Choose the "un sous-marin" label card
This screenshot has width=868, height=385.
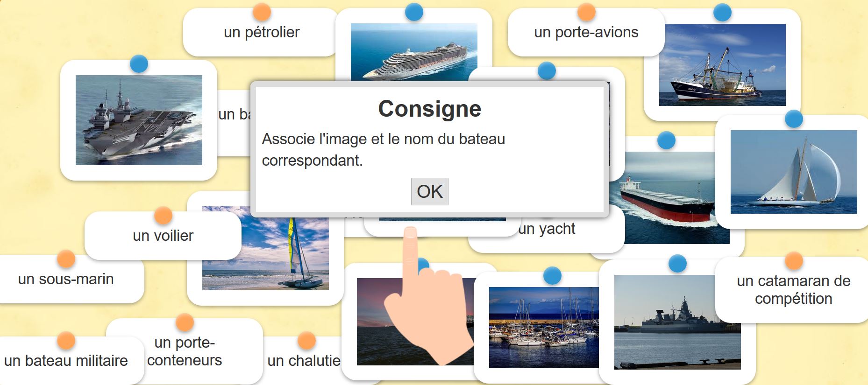66,279
